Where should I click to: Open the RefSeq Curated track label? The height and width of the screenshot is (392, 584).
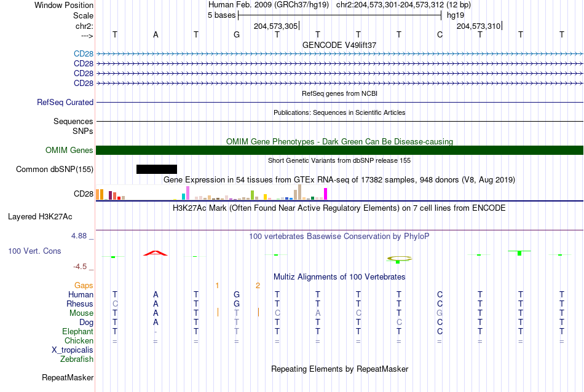click(65, 103)
